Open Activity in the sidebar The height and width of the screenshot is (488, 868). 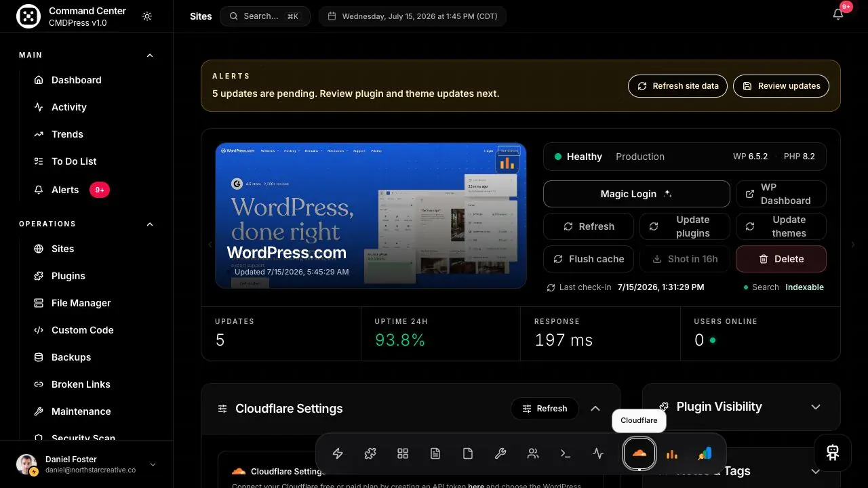click(68, 107)
